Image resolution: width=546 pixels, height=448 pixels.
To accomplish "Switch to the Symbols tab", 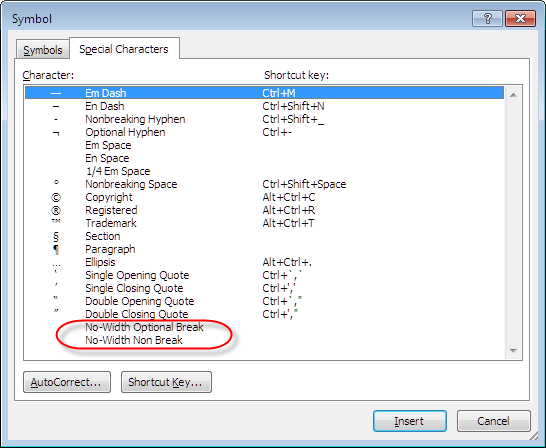I will click(x=43, y=50).
